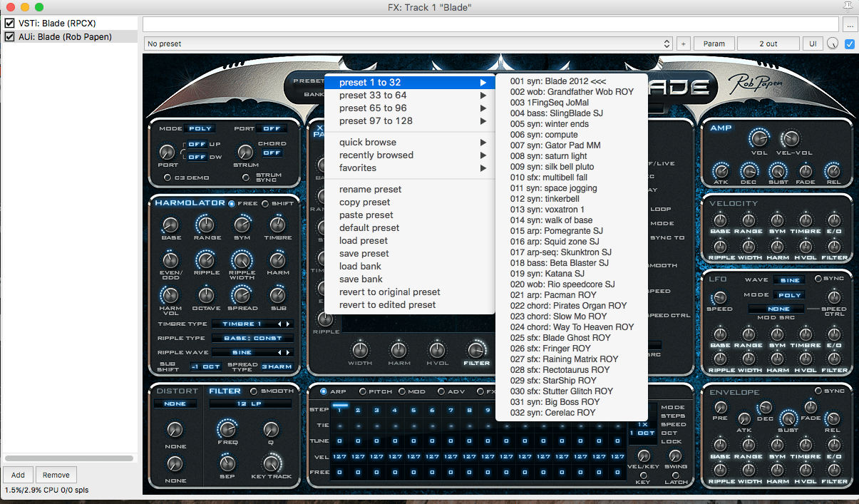Select the ARP radio tab
Screen dimensions: 859x504
click(324, 391)
